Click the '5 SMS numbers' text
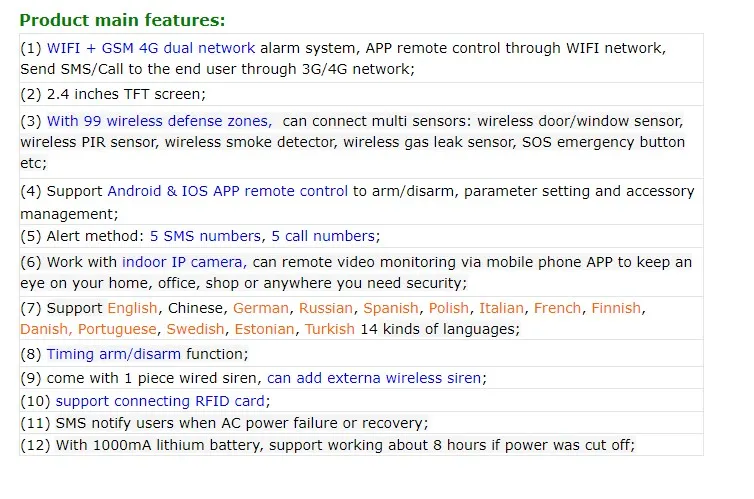The image size is (754, 499). click(x=205, y=236)
